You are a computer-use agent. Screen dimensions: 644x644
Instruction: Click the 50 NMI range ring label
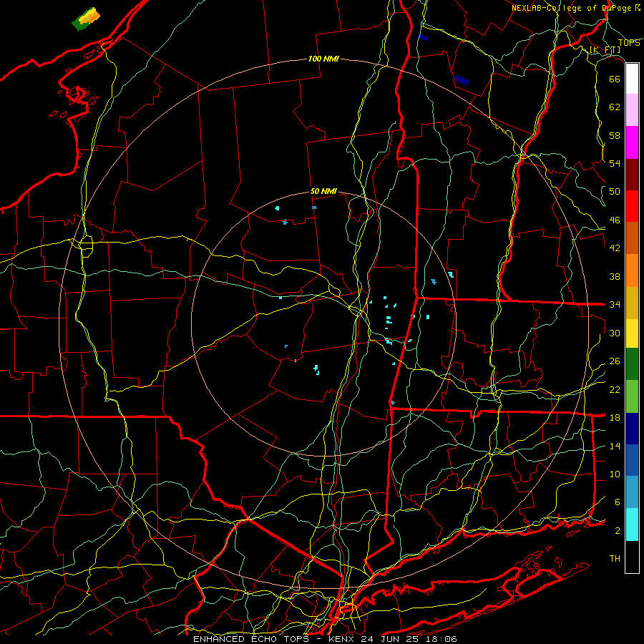(x=323, y=191)
